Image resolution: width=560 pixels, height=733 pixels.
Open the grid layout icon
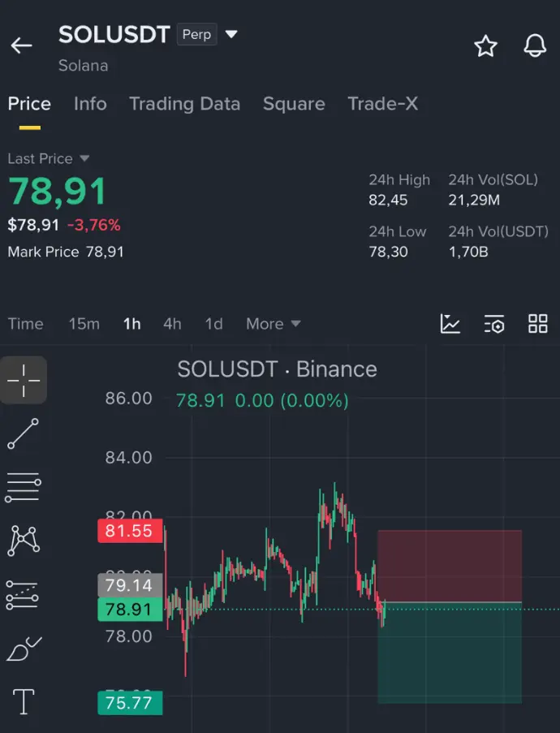click(537, 324)
